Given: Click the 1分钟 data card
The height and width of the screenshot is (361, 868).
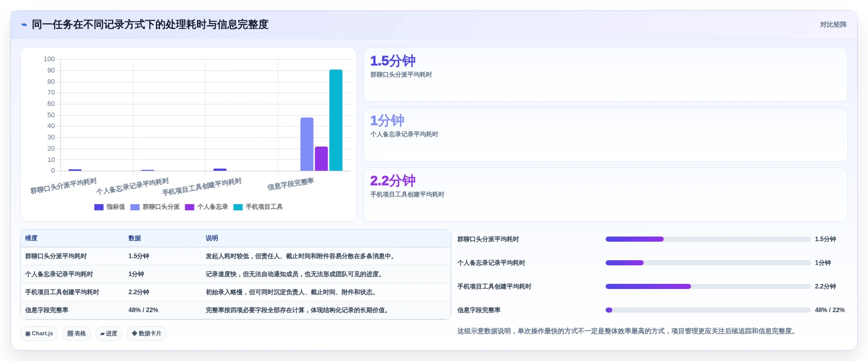Looking at the screenshot, I should (606, 135).
